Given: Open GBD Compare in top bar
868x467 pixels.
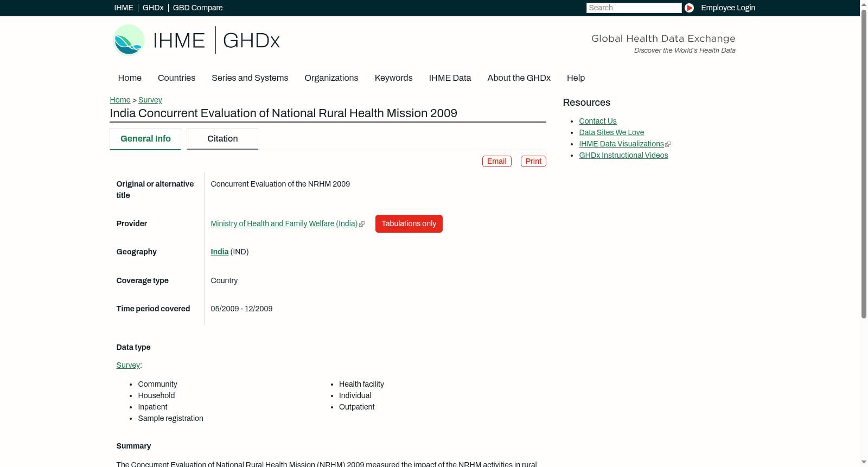Looking at the screenshot, I should click(x=197, y=8).
